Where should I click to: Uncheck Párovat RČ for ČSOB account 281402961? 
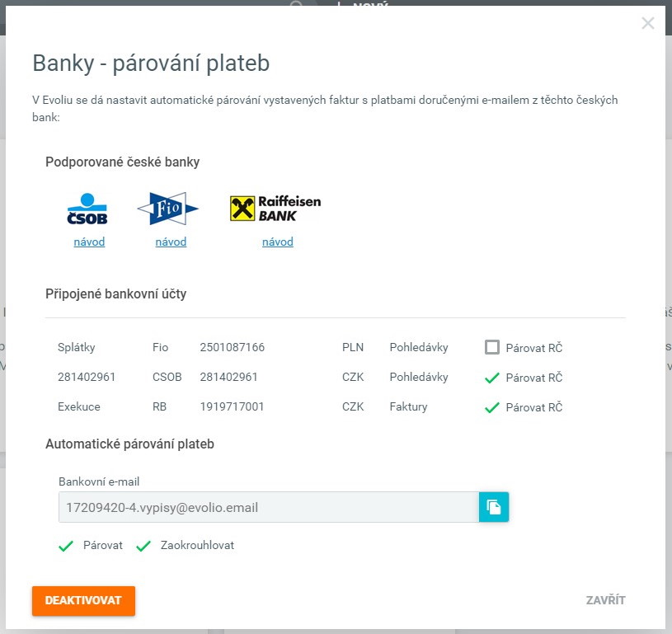click(492, 378)
